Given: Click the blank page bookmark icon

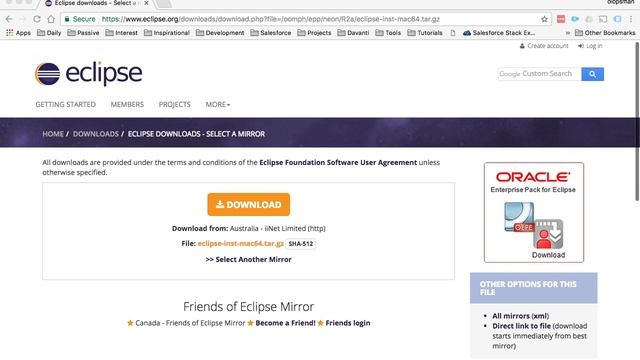Looking at the screenshot, I should point(453,33).
